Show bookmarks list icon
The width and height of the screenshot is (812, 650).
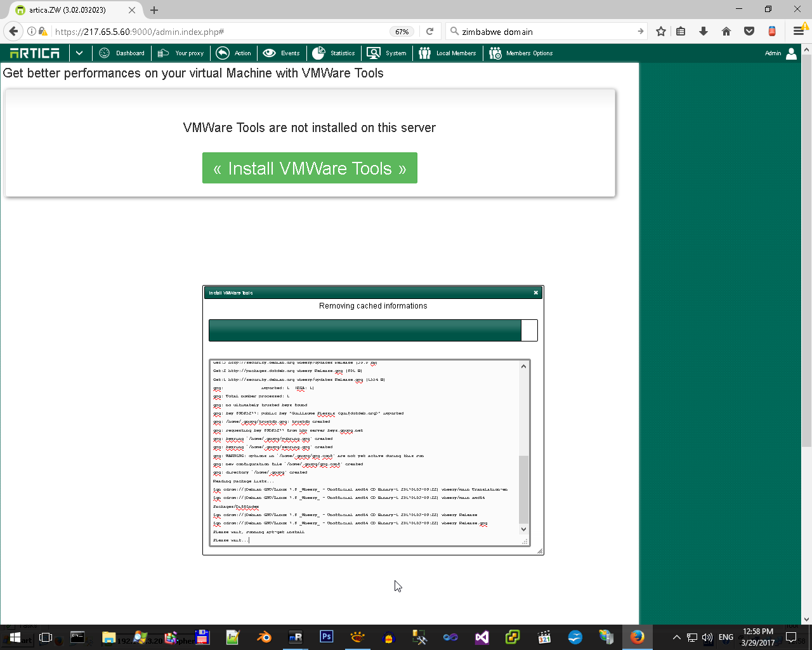pos(681,31)
